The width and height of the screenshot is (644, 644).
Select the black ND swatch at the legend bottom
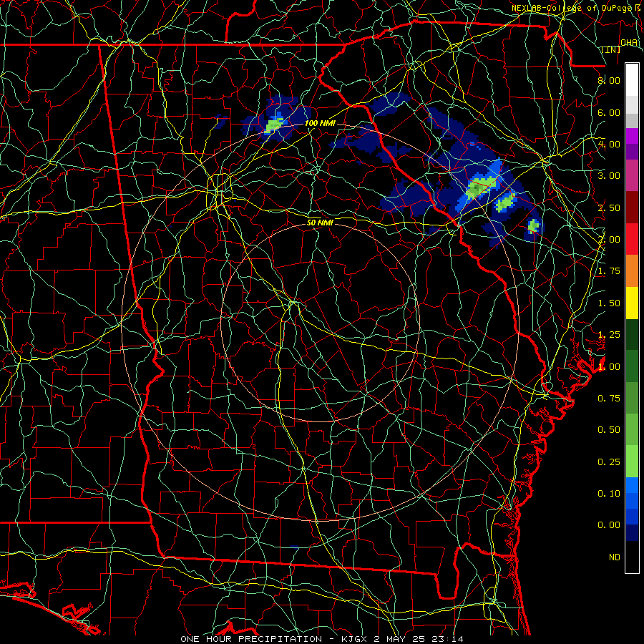(632, 557)
